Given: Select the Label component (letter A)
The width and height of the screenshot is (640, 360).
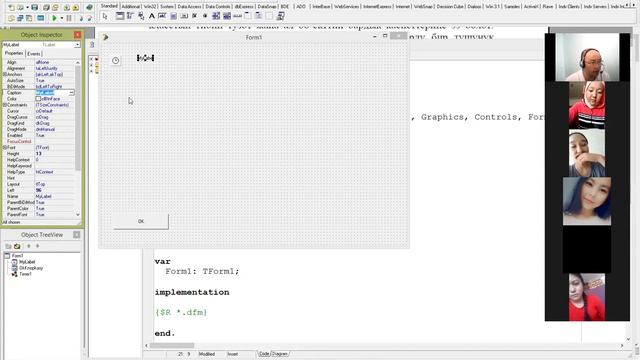Looking at the screenshot, I should point(151,16).
